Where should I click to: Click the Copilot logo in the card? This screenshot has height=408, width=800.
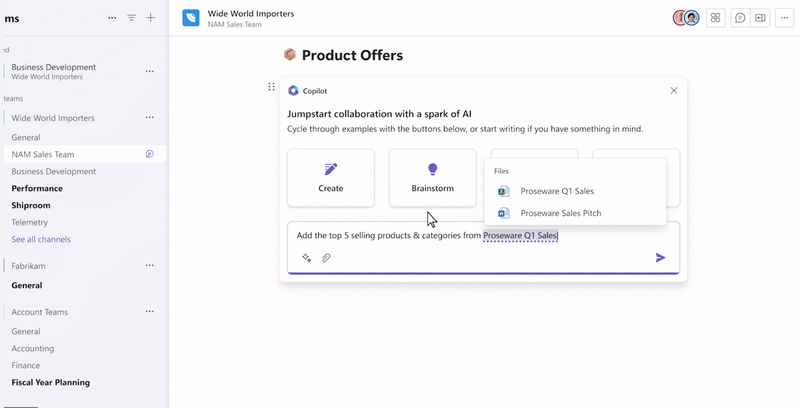coord(293,91)
